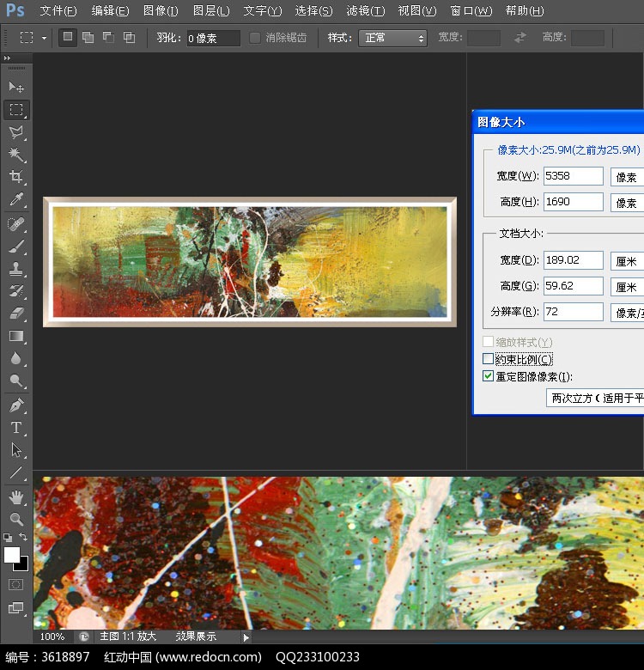
Task: Click the background color swatch
Action: (24, 567)
